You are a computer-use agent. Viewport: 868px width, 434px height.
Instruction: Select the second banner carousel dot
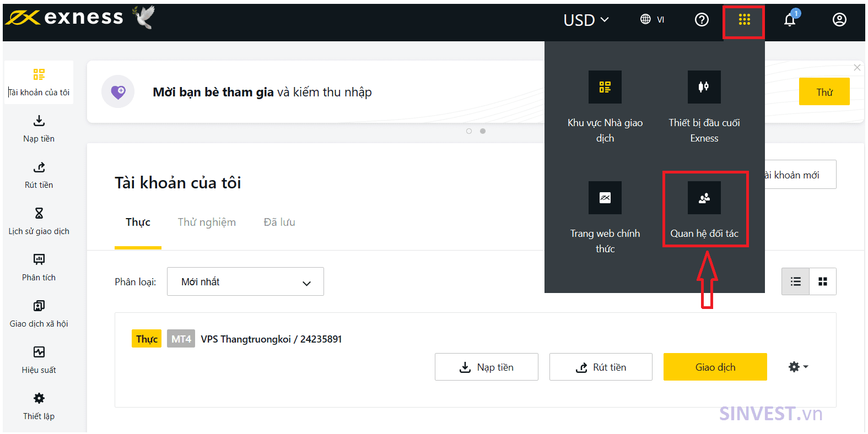pyautogui.click(x=483, y=131)
